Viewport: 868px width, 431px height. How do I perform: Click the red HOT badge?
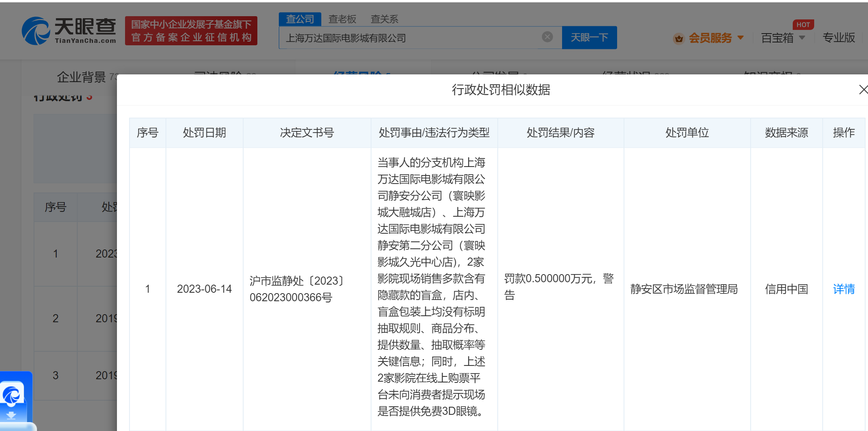point(803,25)
